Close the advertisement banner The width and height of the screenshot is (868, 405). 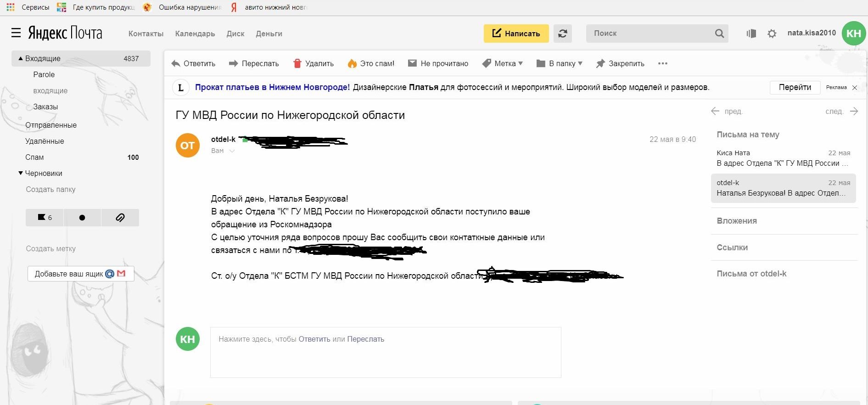coord(855,88)
